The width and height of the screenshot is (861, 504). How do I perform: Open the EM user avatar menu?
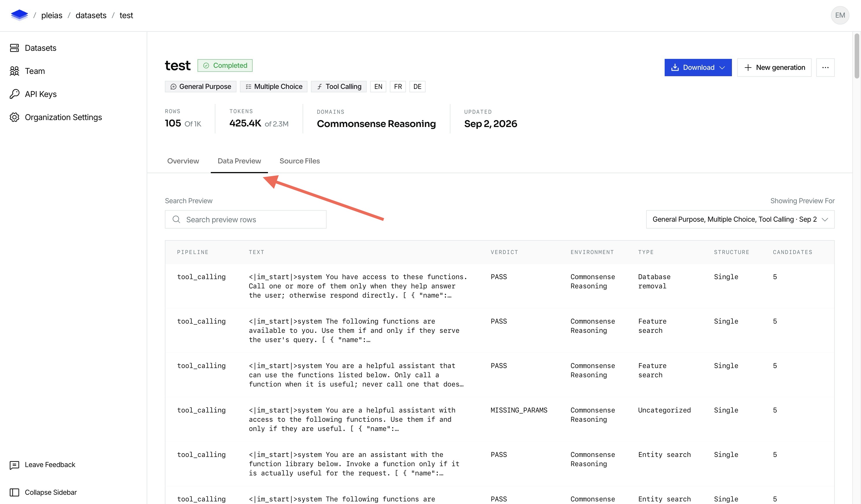click(840, 15)
